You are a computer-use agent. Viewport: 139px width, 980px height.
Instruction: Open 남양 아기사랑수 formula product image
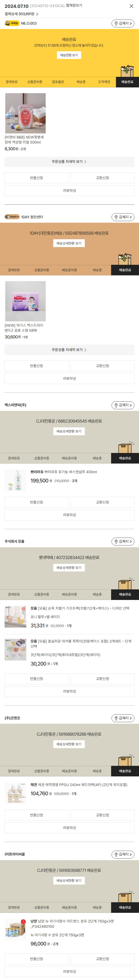pos(16,929)
